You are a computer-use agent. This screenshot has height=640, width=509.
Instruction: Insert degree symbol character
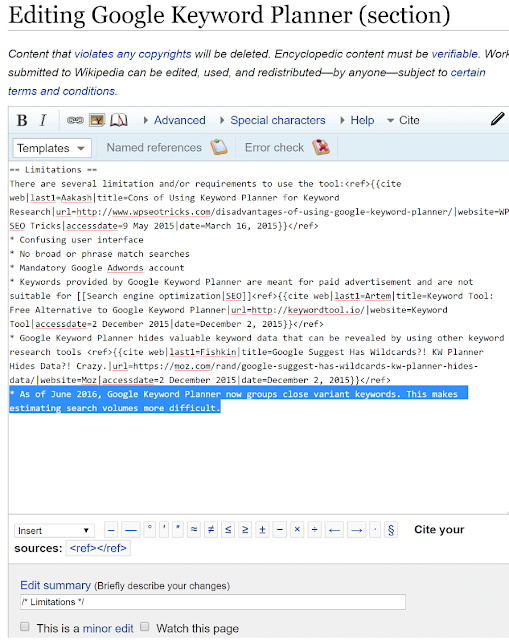click(150, 530)
